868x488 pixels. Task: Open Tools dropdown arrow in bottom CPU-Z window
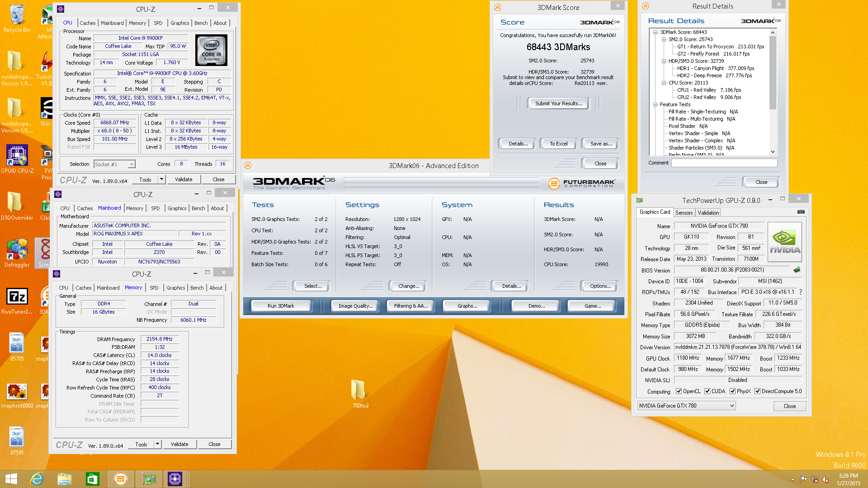(157, 444)
